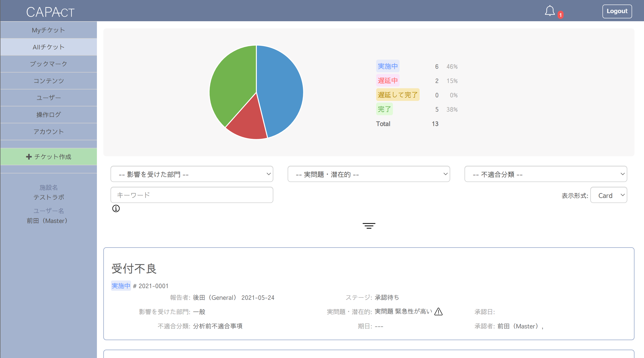Expand the 実問題・潜在的 dropdown
Image resolution: width=644 pixels, height=358 pixels.
(369, 174)
